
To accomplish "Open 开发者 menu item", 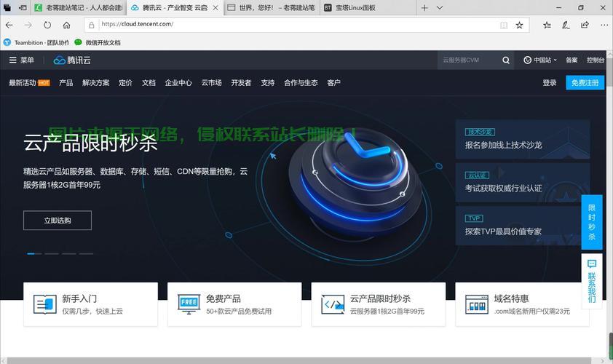I will [x=241, y=82].
